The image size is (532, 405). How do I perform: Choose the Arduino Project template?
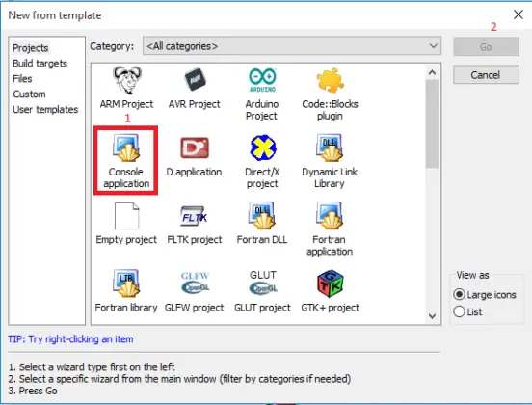tap(262, 94)
